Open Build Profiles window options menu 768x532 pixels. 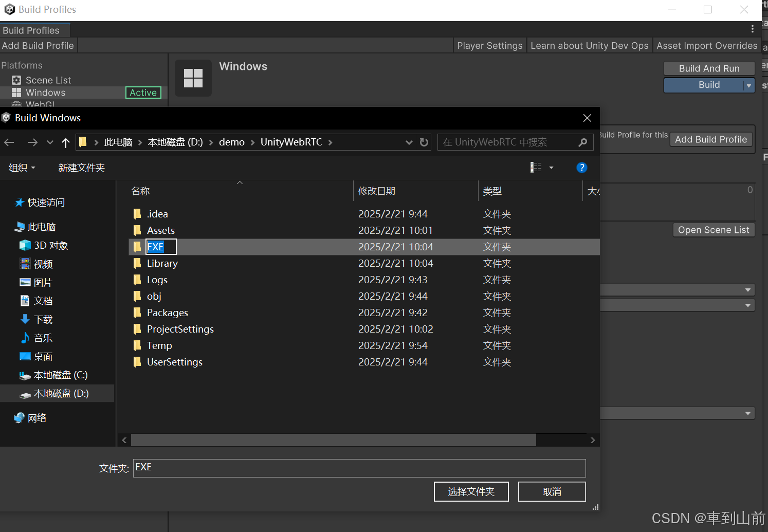click(x=753, y=29)
